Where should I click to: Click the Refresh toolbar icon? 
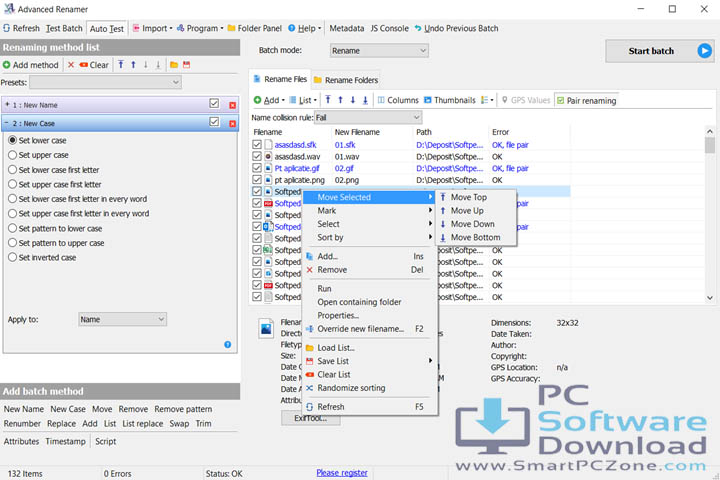[x=6, y=28]
